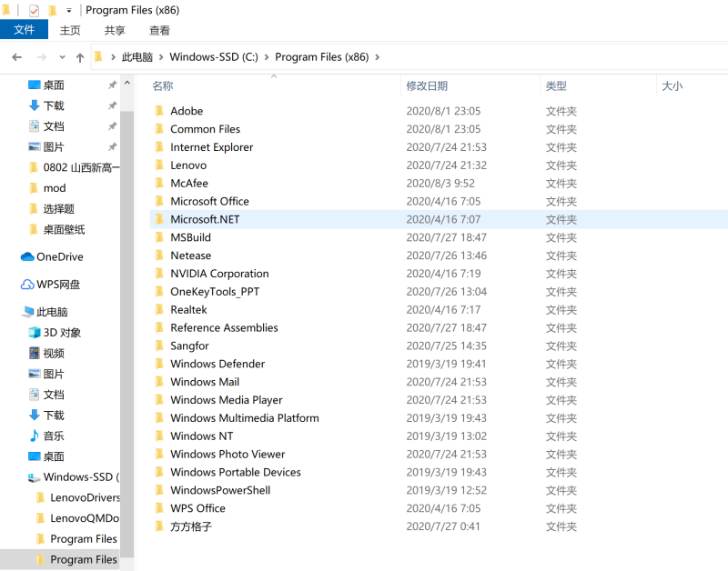728x571 pixels.
Task: Click the navigation pane vertical scrollbar
Action: (126, 334)
